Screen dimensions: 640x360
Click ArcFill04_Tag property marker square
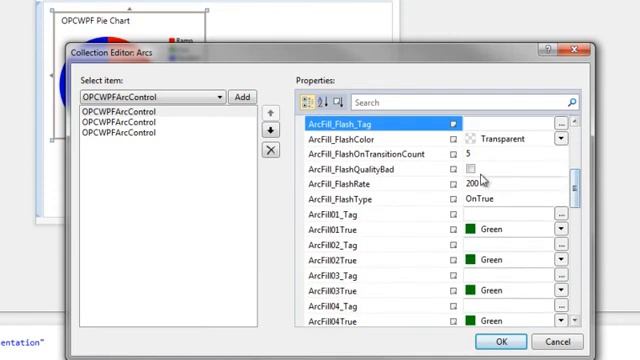click(453, 306)
